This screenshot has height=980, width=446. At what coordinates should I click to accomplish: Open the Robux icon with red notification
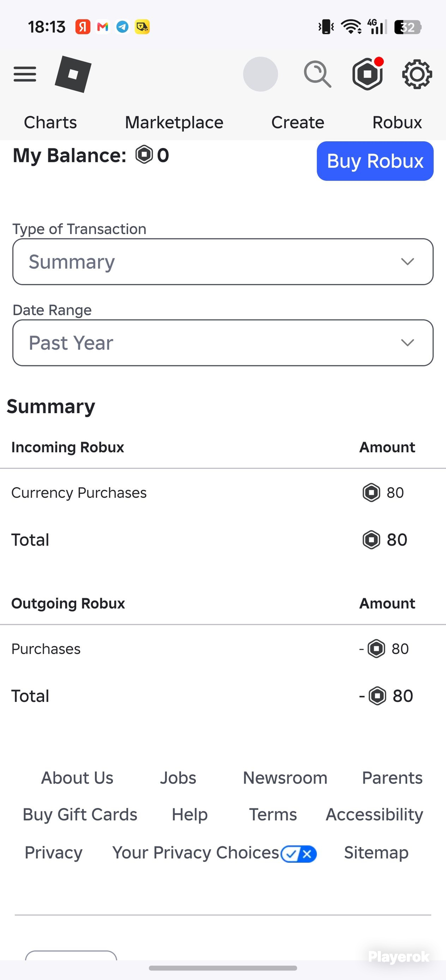pos(368,74)
